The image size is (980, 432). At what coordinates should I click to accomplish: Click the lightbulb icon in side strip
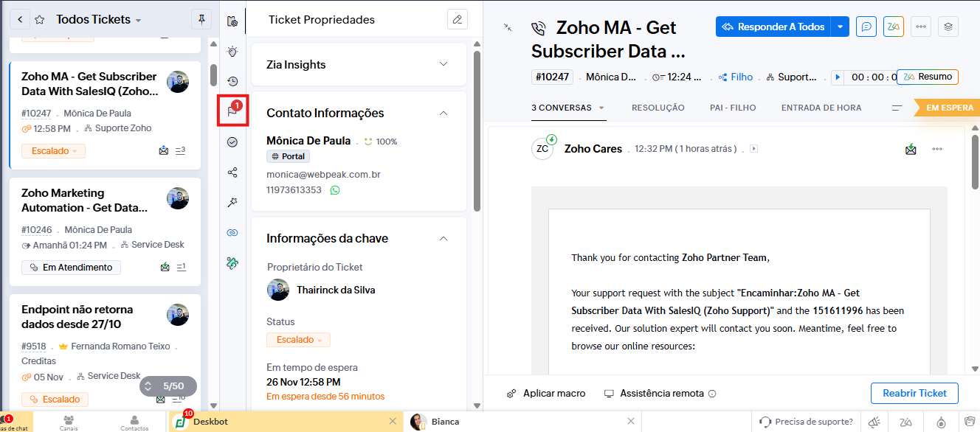232,51
